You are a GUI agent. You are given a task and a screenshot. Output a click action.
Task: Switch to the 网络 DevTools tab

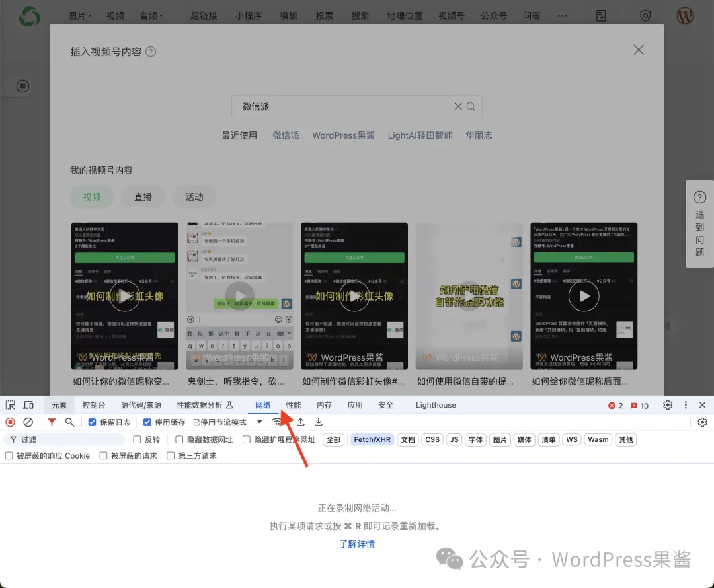coord(262,405)
